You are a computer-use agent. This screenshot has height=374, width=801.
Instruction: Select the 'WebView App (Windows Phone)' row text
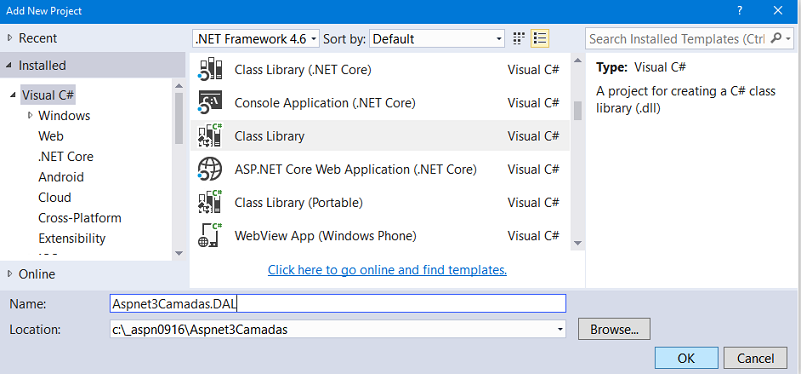325,236
